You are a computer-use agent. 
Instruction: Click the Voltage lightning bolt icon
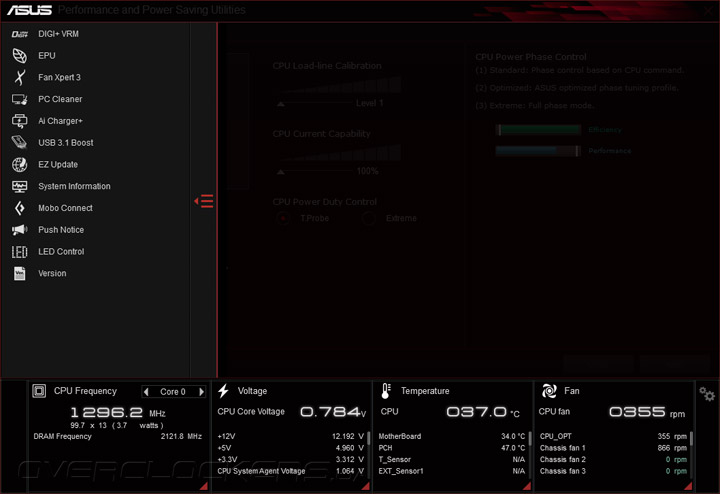coord(223,391)
